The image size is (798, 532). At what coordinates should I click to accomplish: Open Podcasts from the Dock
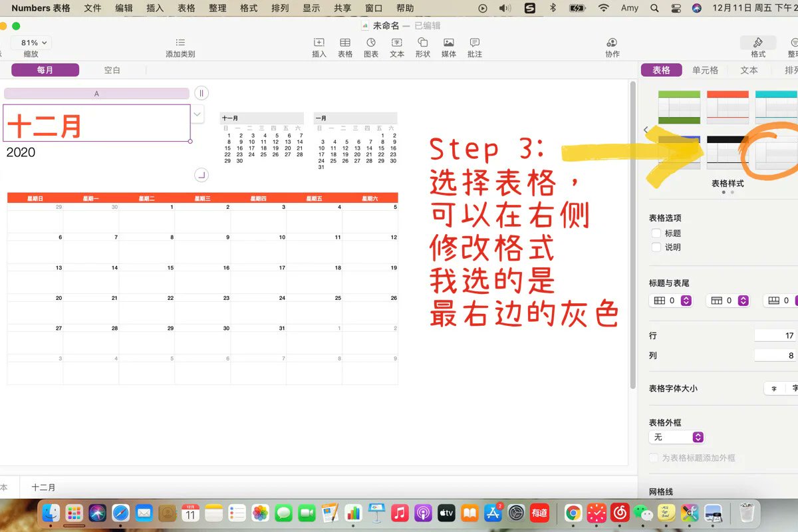point(423,513)
